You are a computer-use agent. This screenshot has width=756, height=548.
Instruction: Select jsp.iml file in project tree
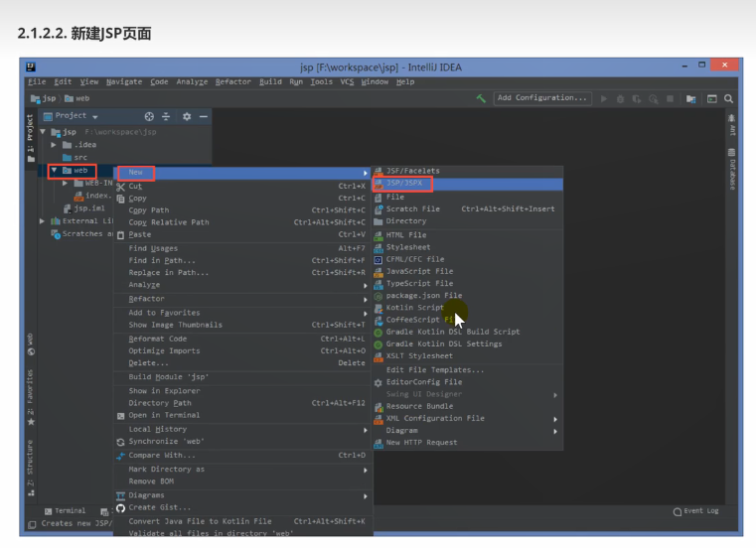point(83,208)
